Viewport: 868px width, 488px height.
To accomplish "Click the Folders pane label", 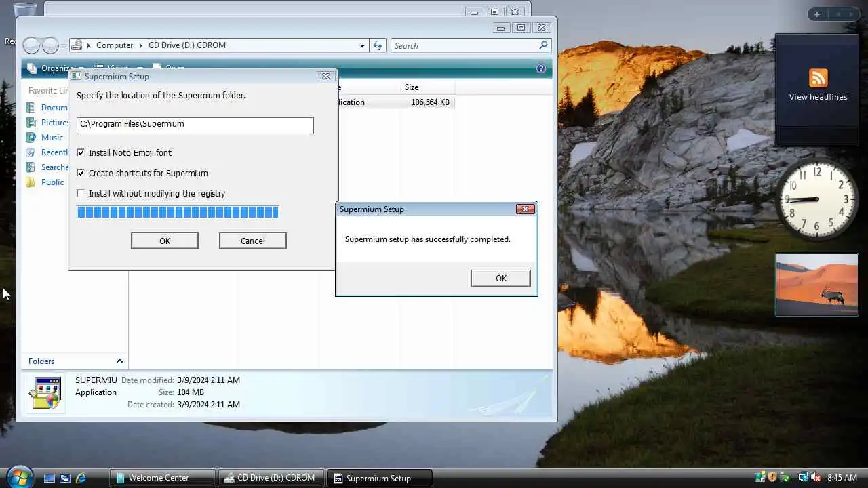I will (x=41, y=361).
